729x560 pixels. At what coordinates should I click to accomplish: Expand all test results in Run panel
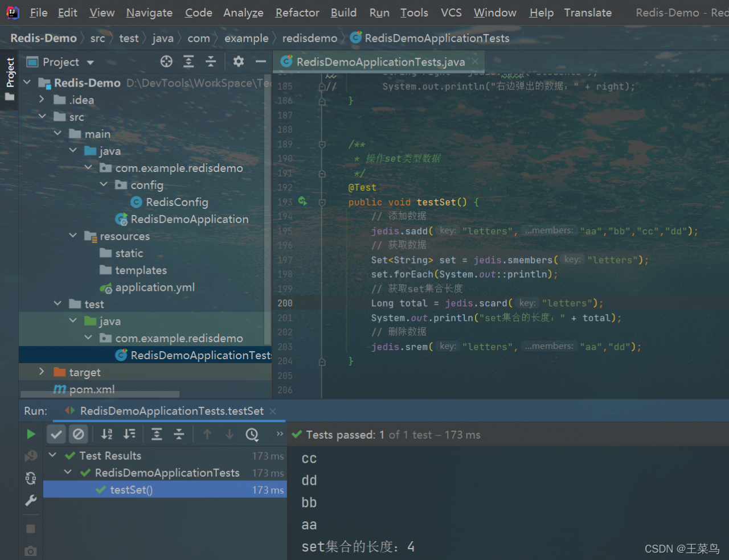coord(157,434)
